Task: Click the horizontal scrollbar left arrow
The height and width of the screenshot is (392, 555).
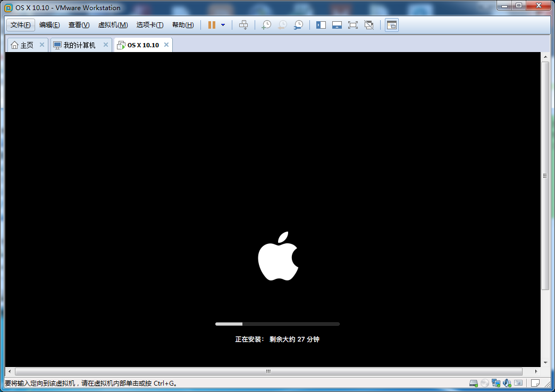Action: click(10, 371)
